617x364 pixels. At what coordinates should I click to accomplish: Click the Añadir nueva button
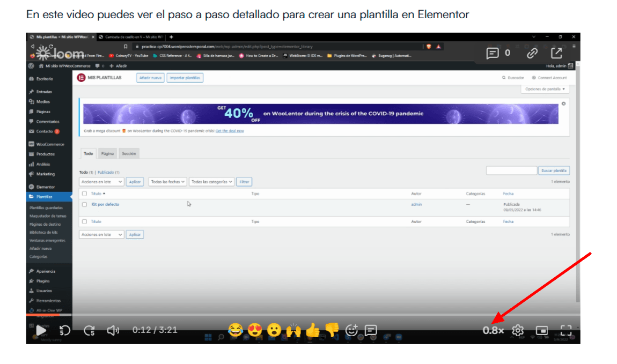coord(150,78)
